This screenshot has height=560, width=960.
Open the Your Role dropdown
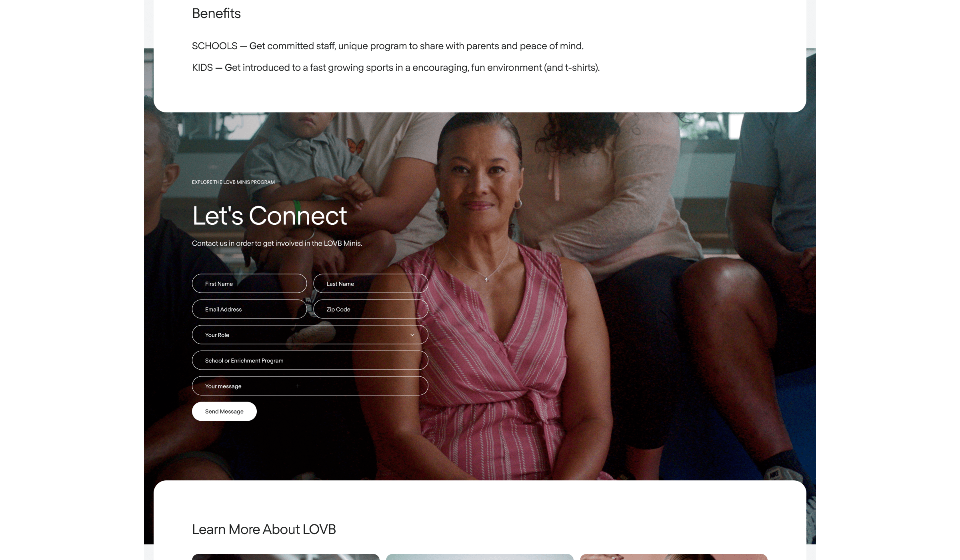310,335
